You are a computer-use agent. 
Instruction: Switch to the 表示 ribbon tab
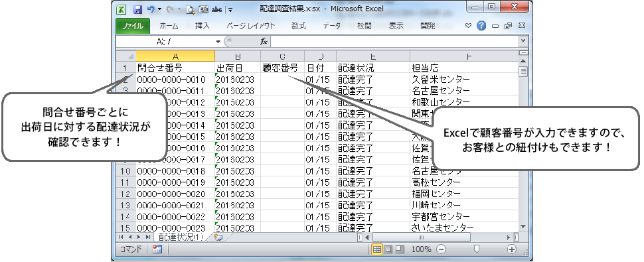pos(396,26)
